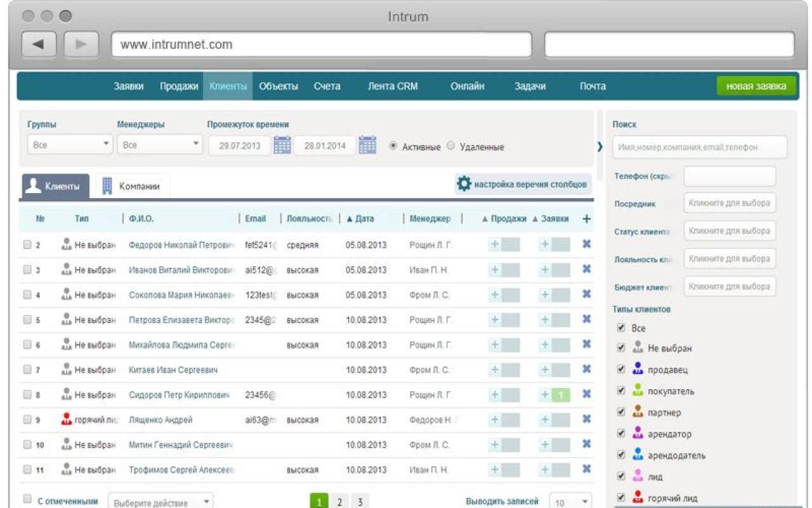Switch to the Компании tab
812x508 pixels.
[133, 187]
